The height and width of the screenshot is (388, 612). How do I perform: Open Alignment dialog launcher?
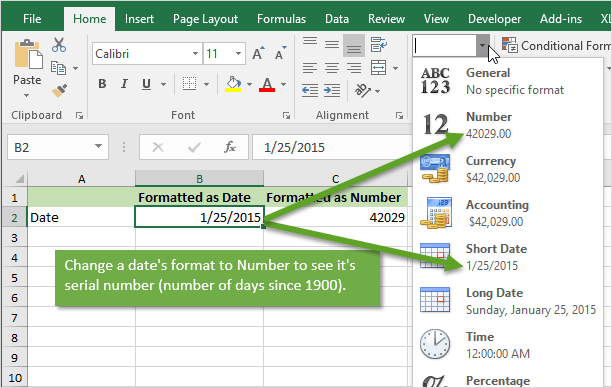click(x=399, y=116)
